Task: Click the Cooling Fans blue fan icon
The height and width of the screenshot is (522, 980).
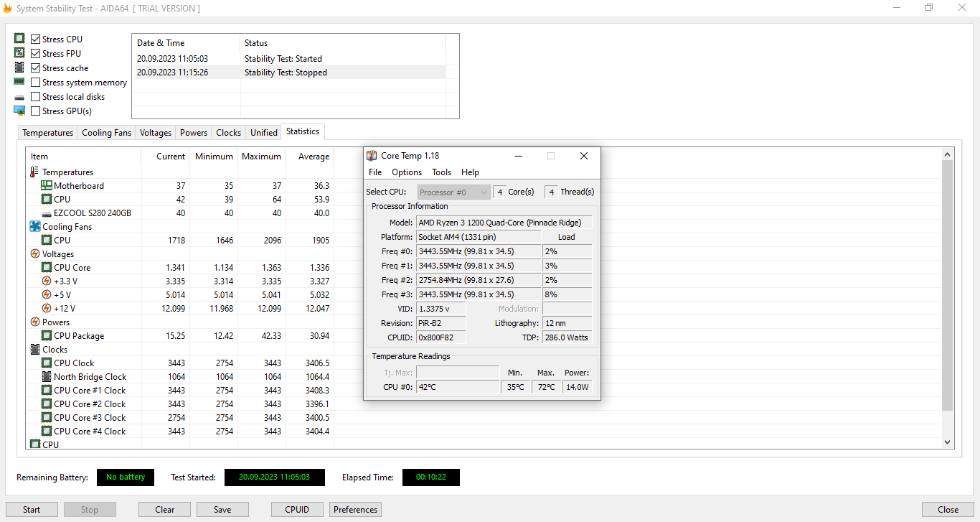Action: [x=35, y=226]
